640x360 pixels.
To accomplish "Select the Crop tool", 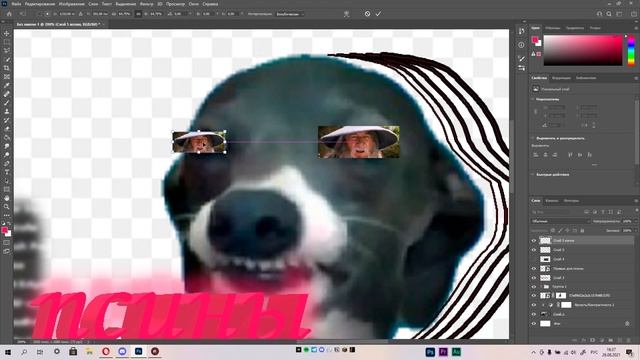I will point(7,68).
